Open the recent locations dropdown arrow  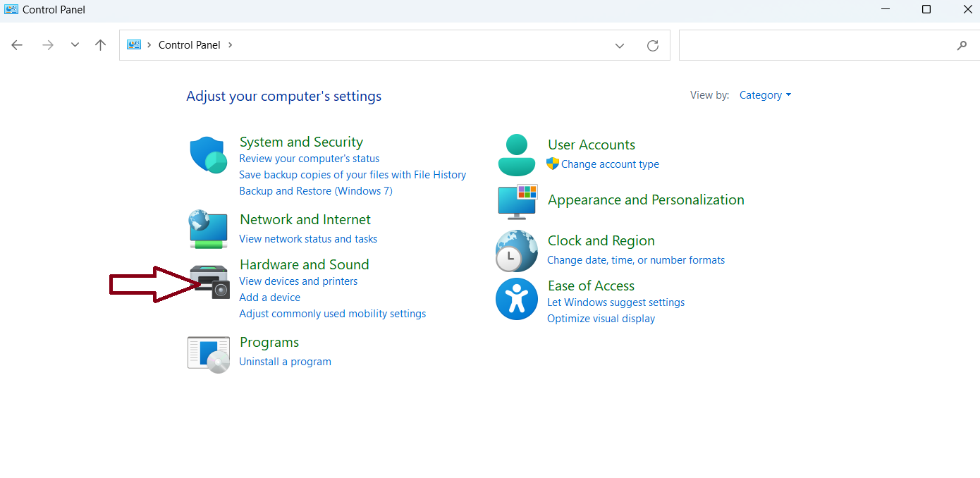point(75,45)
